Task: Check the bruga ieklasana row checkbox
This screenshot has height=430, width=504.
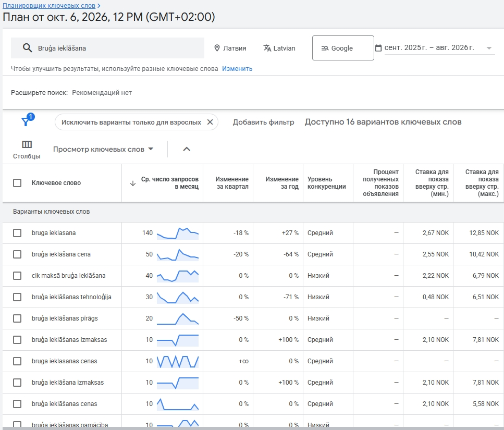Action: [17, 233]
